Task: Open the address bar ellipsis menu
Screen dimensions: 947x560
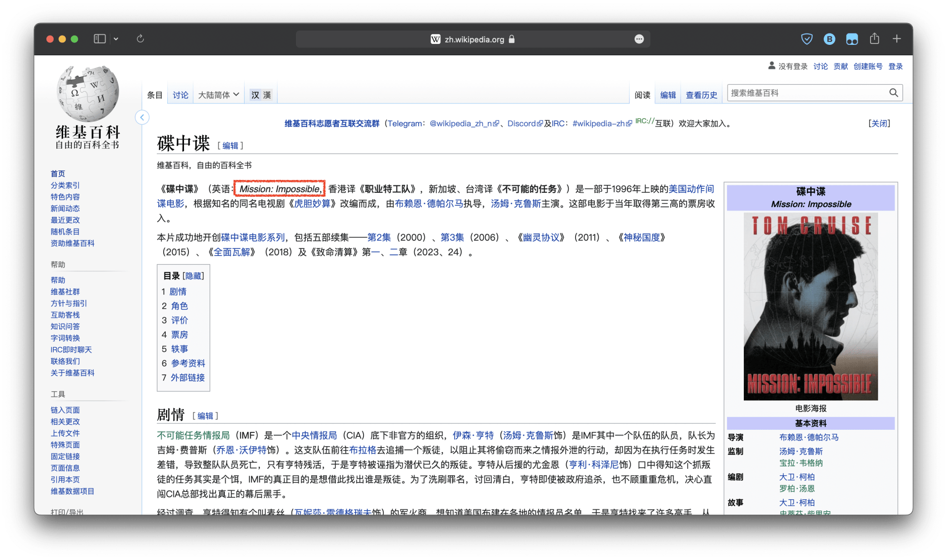Action: pos(639,39)
